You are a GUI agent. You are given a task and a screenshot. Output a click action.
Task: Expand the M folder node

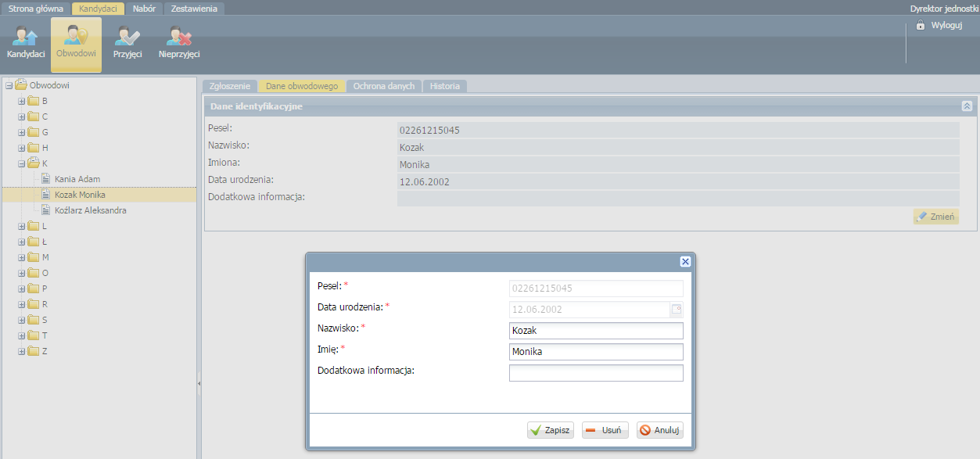(22, 257)
